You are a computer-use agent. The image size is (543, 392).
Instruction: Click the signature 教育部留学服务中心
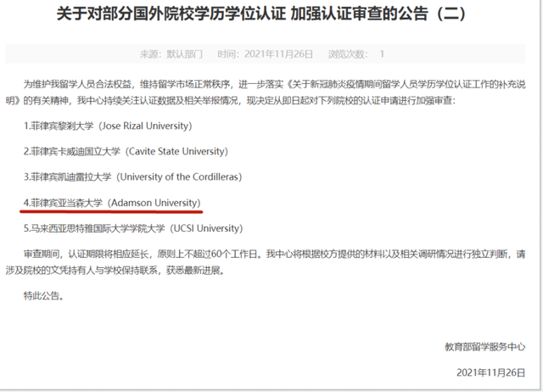click(485, 347)
